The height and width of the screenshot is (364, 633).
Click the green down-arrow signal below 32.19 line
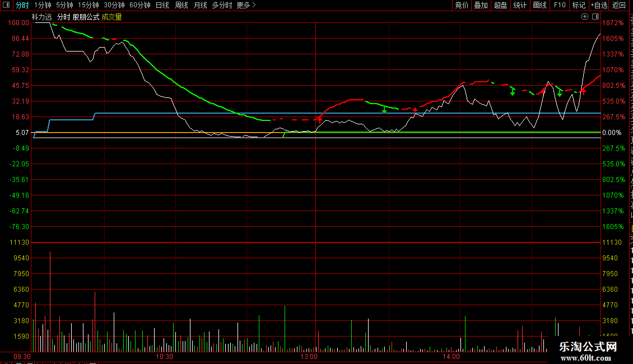pos(384,110)
